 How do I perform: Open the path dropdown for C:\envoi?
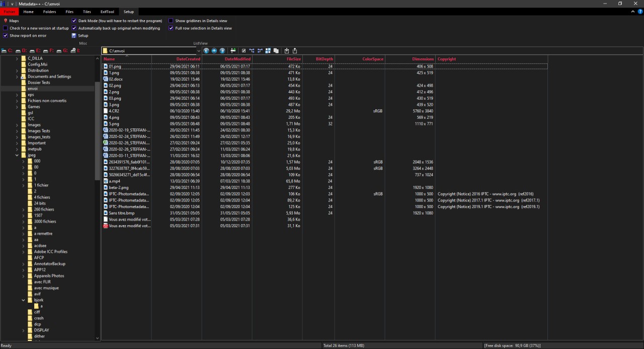pos(199,51)
